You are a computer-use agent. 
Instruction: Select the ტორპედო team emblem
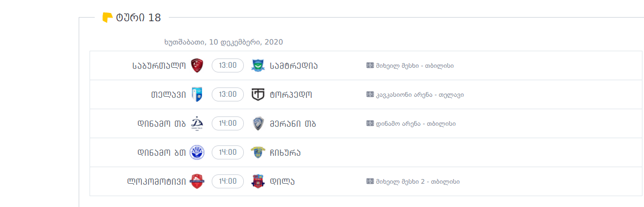click(x=258, y=94)
